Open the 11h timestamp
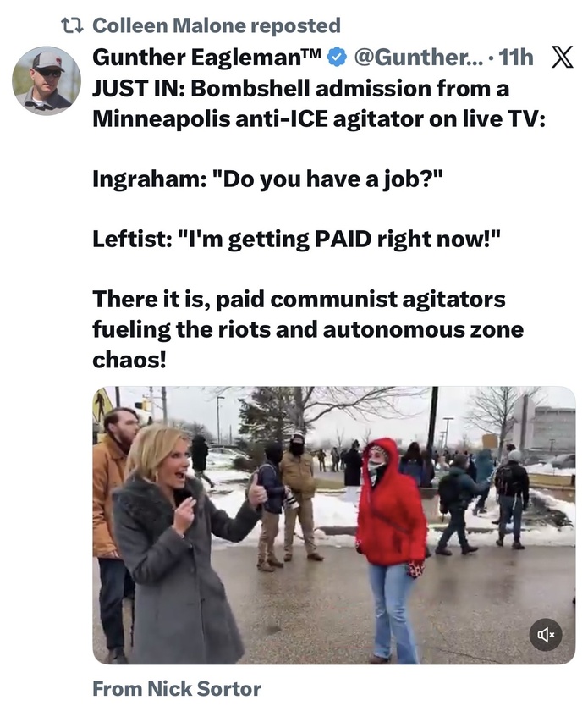 516,58
